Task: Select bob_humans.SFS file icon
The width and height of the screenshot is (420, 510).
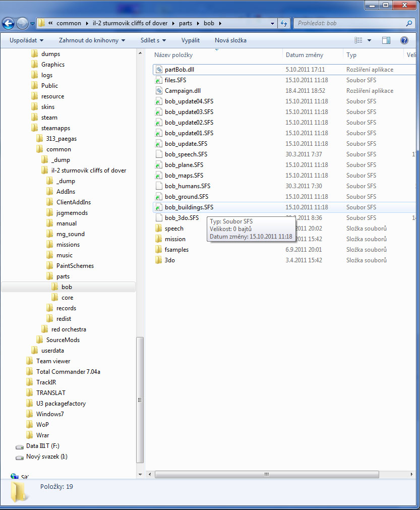Action: pos(159,186)
